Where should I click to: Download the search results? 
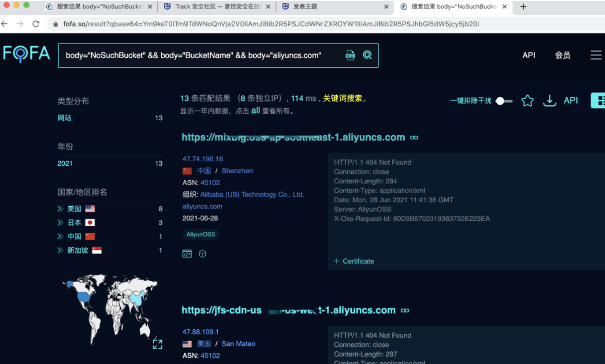(x=549, y=100)
